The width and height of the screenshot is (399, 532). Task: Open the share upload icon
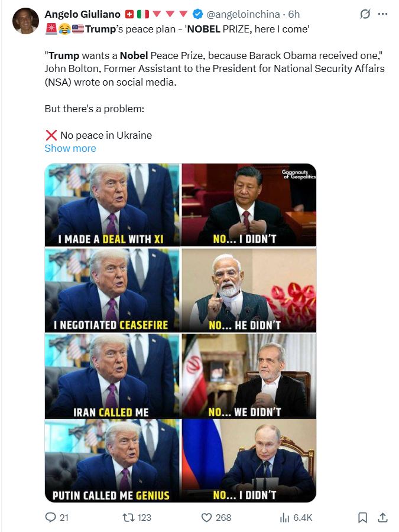point(382,517)
